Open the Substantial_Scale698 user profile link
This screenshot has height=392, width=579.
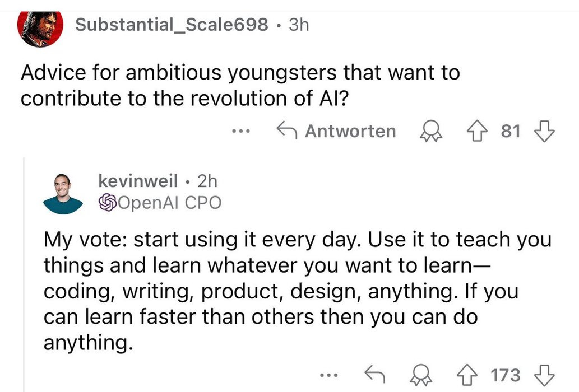point(171,25)
